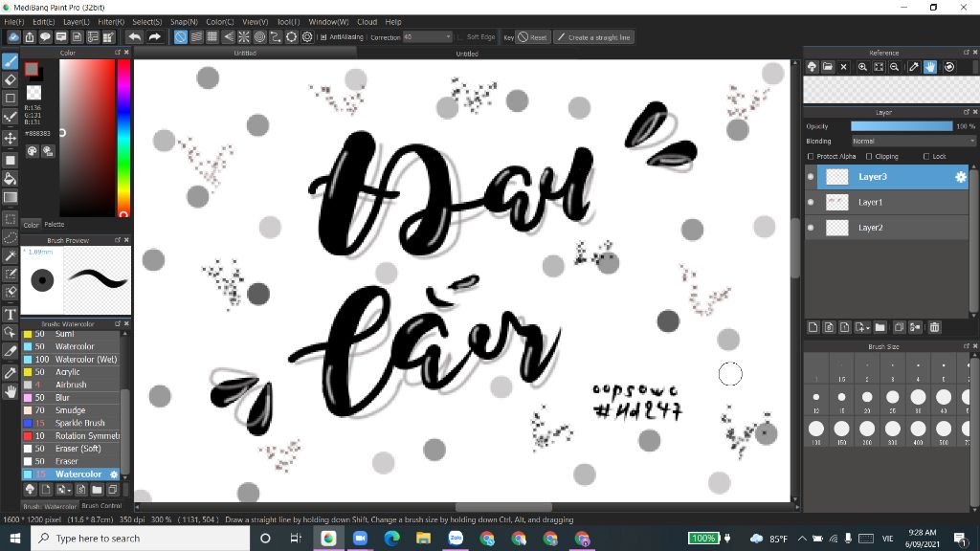Viewport: 980px width, 551px height.
Task: Enable the Clipping checkbox
Action: coord(869,156)
